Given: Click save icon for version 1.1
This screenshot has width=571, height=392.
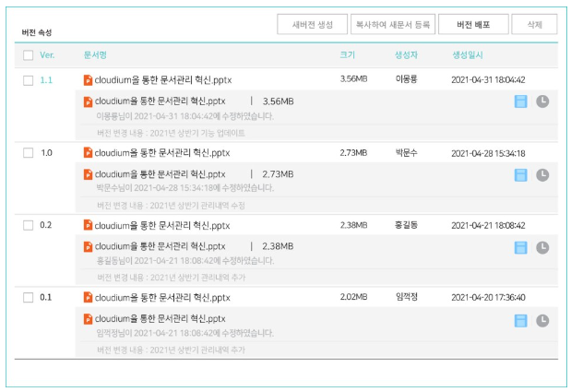Looking at the screenshot, I should (521, 101).
